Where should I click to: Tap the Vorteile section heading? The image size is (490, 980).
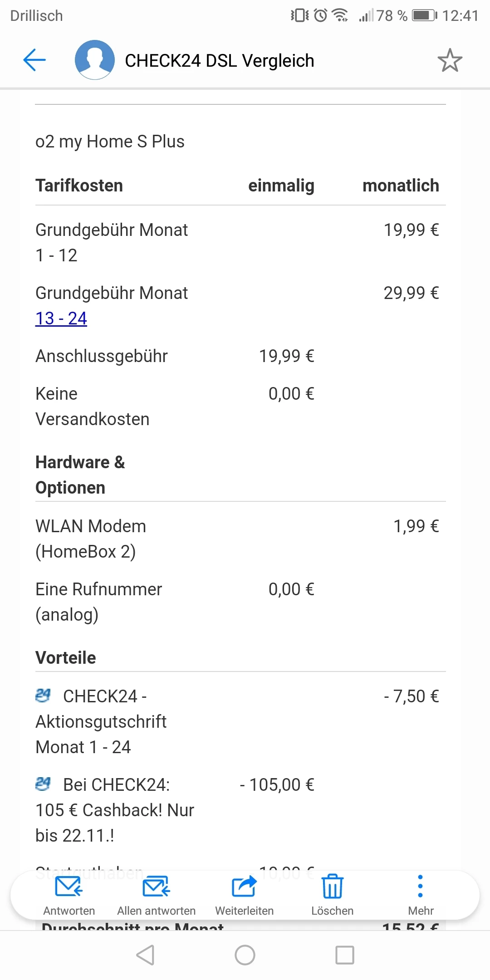pos(66,658)
